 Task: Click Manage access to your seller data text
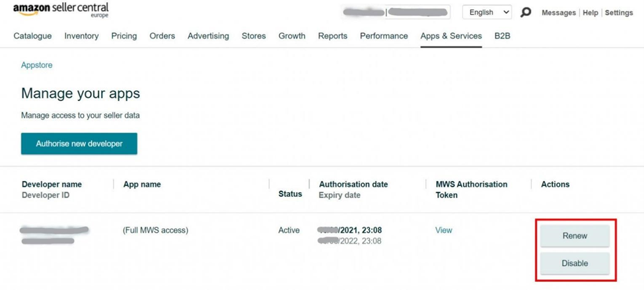coord(81,116)
